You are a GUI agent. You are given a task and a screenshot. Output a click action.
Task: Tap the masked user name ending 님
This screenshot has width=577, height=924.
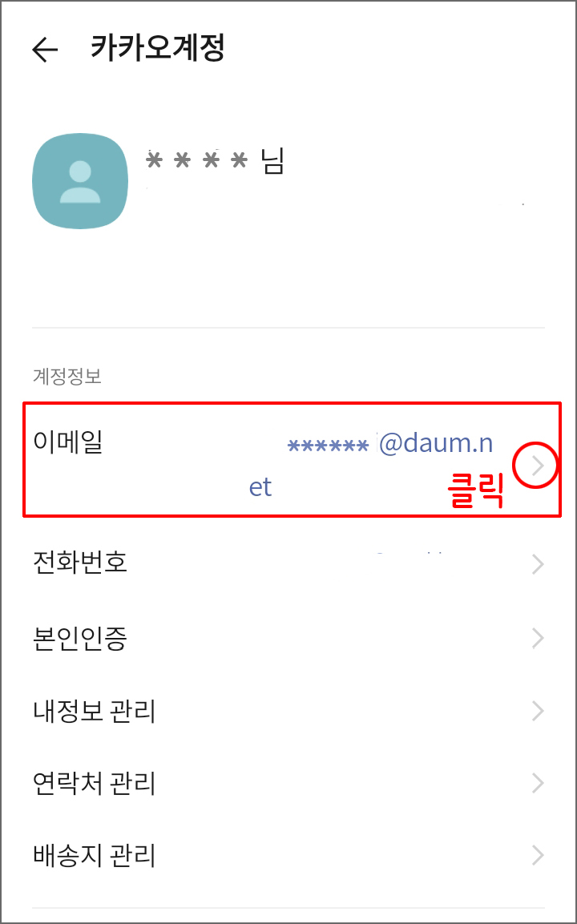point(215,160)
